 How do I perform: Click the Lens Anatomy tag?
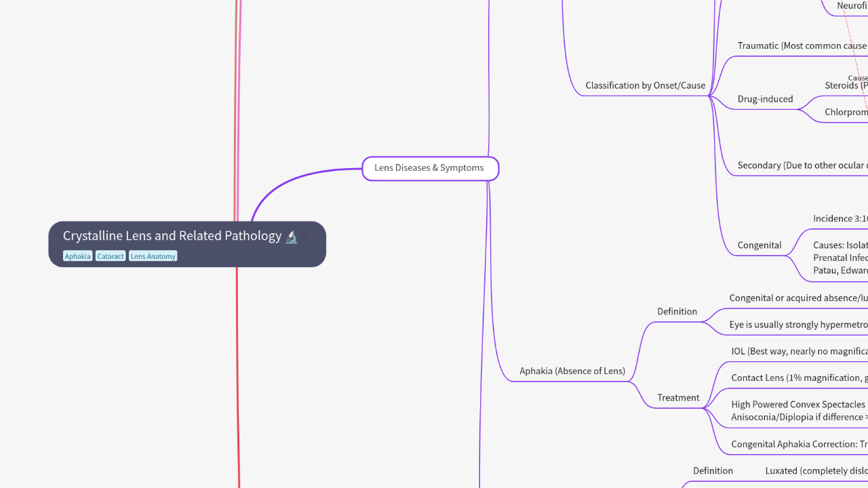pos(153,256)
